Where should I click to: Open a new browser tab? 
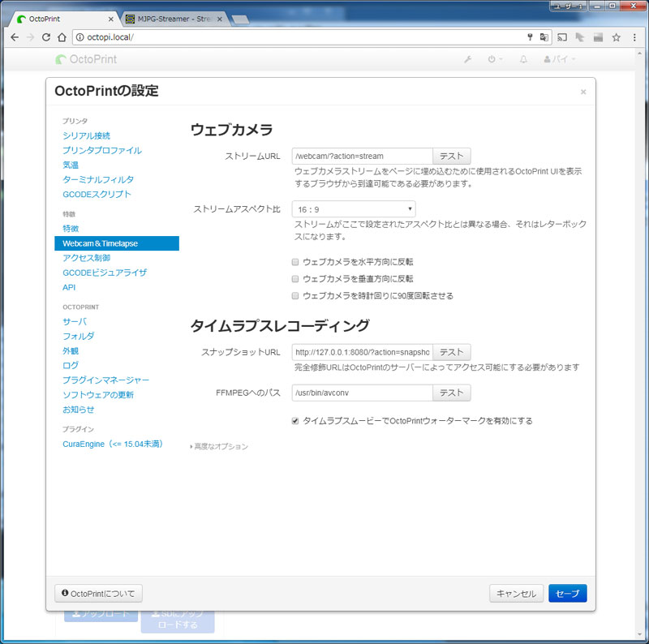click(240, 19)
